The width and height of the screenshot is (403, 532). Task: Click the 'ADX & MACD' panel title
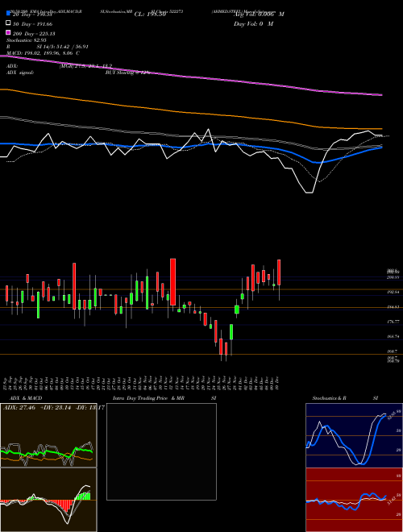click(x=26, y=398)
